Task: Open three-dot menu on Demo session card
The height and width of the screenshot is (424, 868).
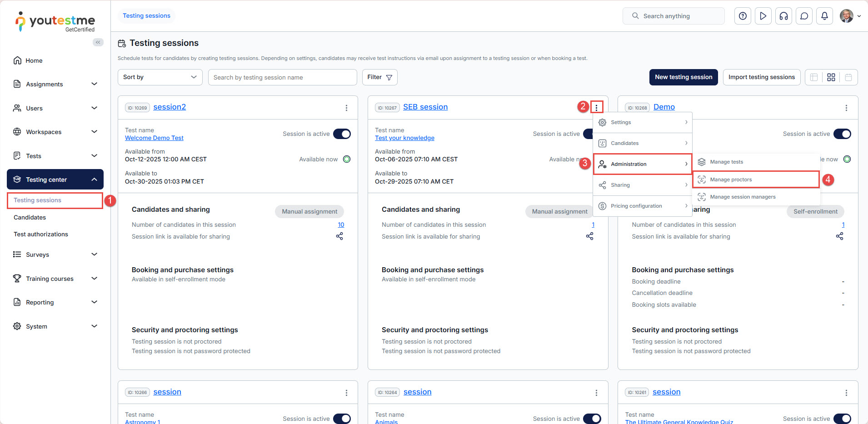Action: pyautogui.click(x=846, y=108)
